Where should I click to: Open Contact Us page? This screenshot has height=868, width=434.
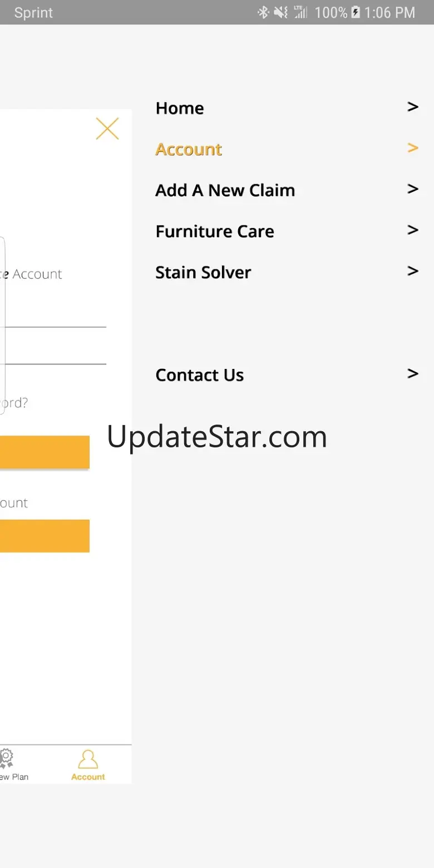pyautogui.click(x=199, y=375)
